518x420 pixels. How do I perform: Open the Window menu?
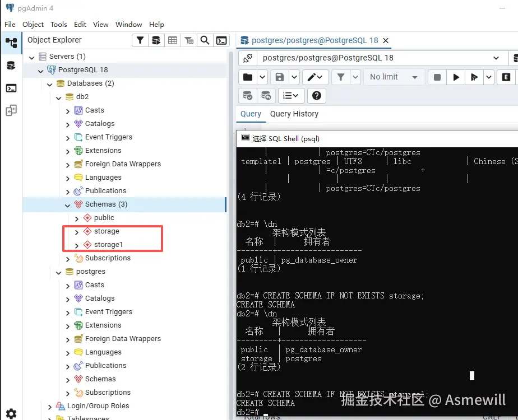click(x=128, y=25)
